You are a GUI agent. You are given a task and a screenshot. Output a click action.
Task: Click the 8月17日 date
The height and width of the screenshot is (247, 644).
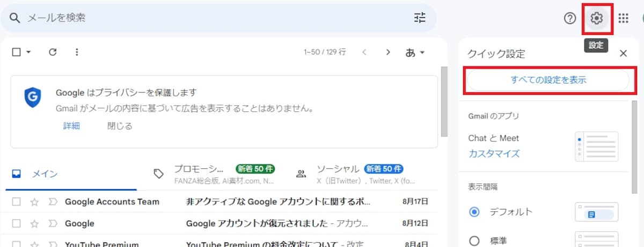[x=415, y=202]
